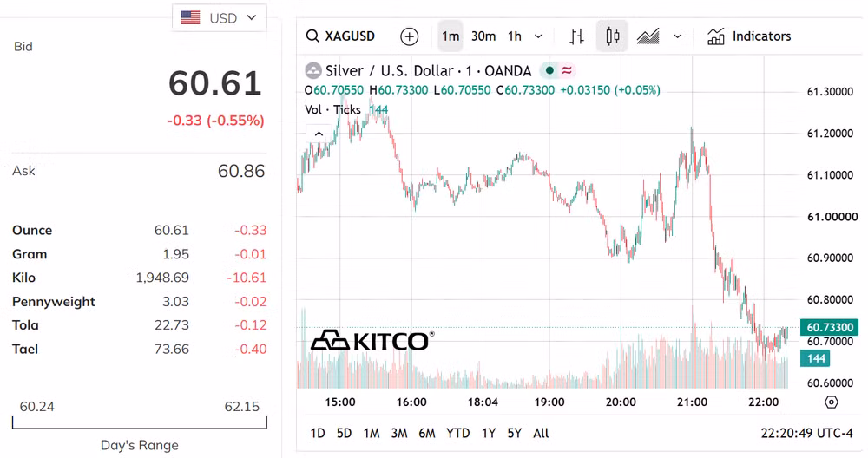868x458 pixels.
Task: Select the candlestick chart style icon
Action: pos(612,36)
